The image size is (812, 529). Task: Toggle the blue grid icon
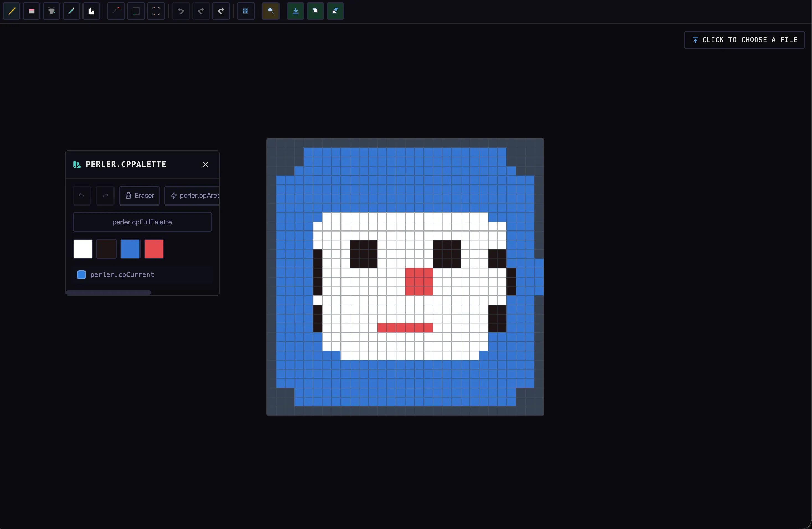[x=246, y=11]
